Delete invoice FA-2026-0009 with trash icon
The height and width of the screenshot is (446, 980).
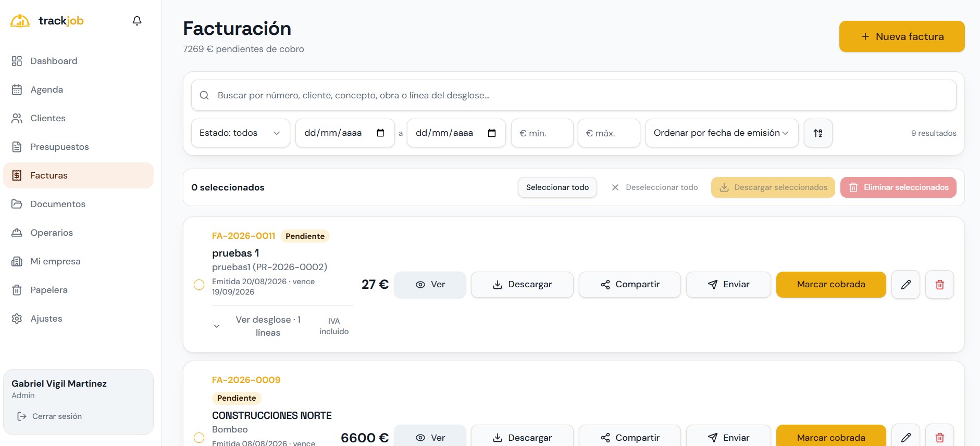click(x=939, y=438)
